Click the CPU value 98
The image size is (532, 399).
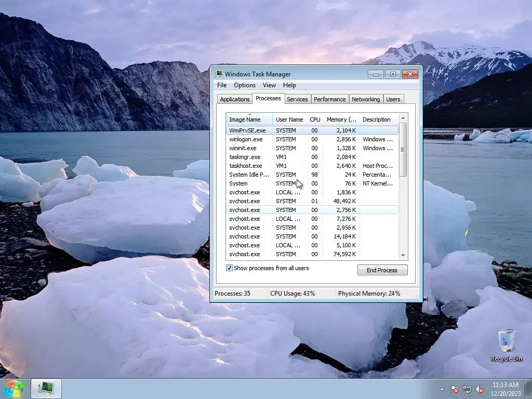click(x=314, y=175)
